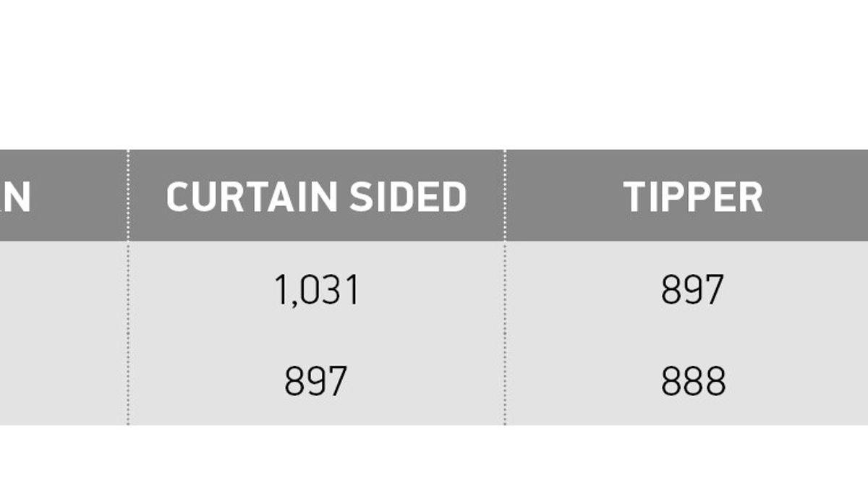Click the dotted divider left of 1,031
This screenshot has height=488, width=868.
(x=128, y=290)
